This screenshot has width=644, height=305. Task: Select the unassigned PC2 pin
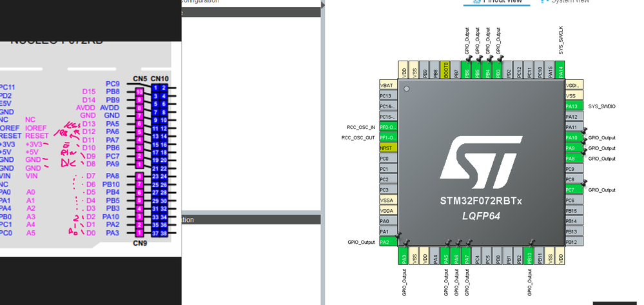pos(388,179)
